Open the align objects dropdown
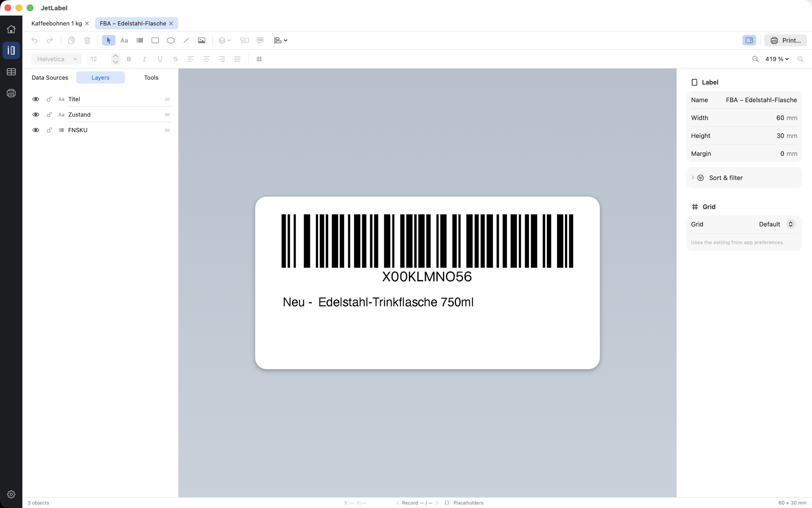This screenshot has height=508, width=812. click(281, 40)
